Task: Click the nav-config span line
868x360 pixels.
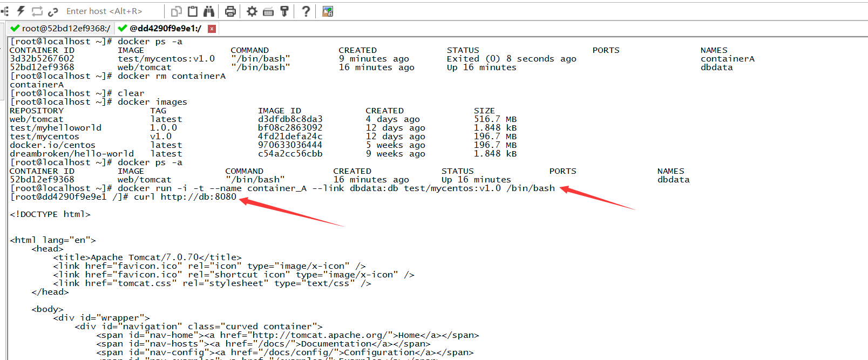Action: point(285,352)
